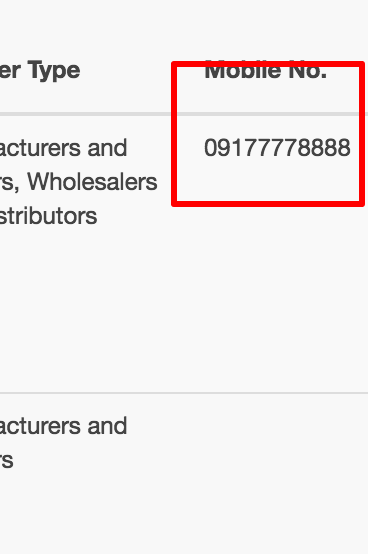Select the first row's 'acturers and' text line
The height and width of the screenshot is (554, 368).
[64, 148]
